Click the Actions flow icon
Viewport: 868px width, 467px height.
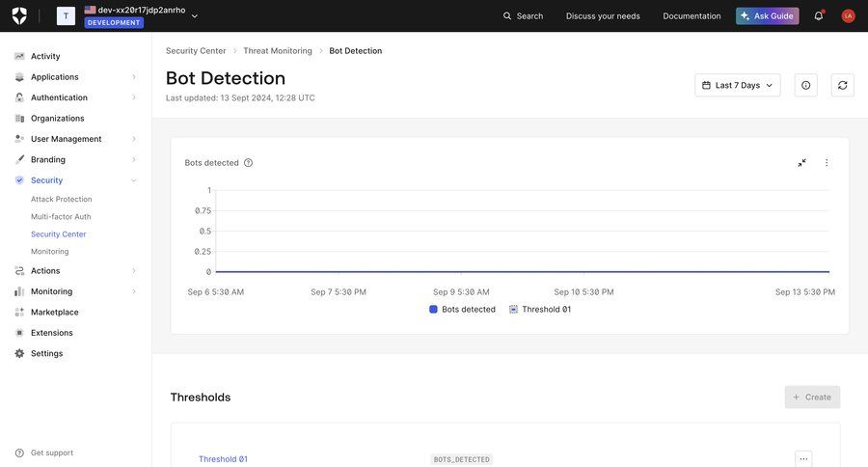tap(19, 271)
